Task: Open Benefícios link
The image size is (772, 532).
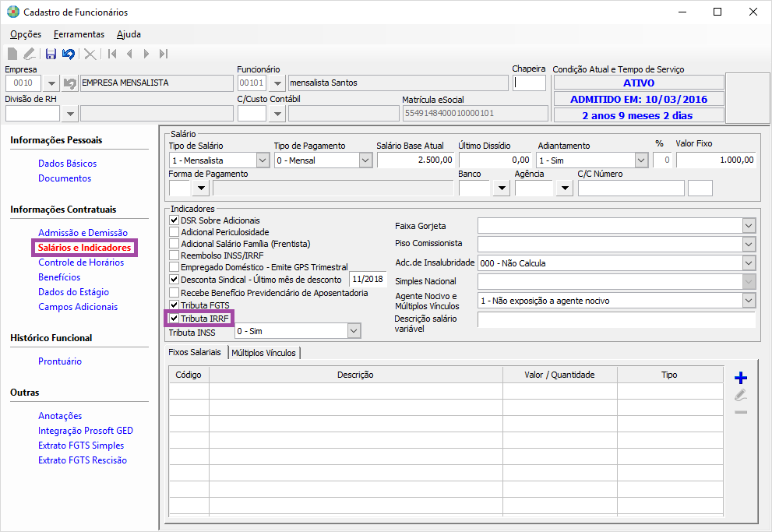Action: point(59,277)
